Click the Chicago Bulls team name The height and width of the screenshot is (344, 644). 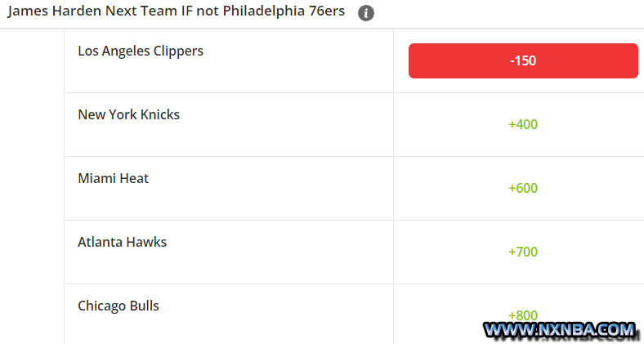119,306
